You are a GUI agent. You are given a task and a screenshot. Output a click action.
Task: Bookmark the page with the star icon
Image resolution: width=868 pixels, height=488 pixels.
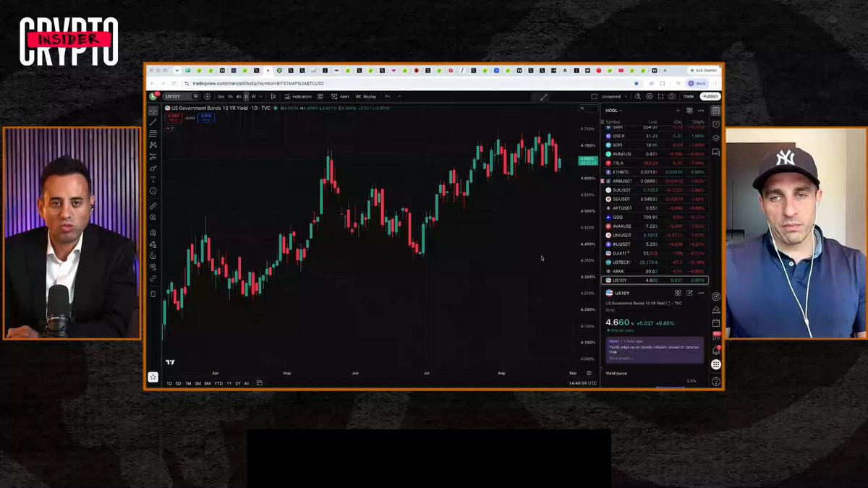pos(637,83)
